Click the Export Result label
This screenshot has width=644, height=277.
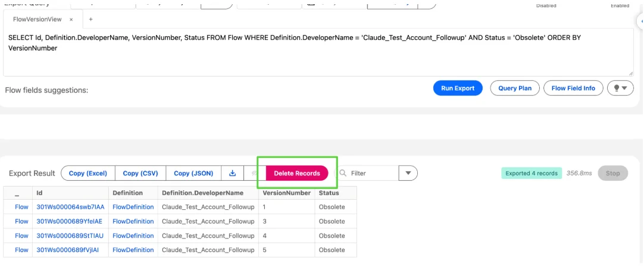click(32, 173)
